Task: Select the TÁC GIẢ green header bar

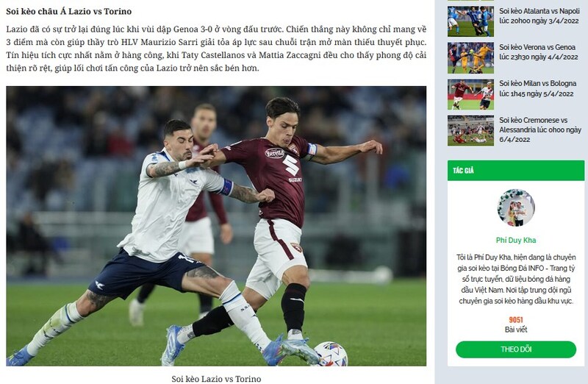Action: pyautogui.click(x=516, y=171)
